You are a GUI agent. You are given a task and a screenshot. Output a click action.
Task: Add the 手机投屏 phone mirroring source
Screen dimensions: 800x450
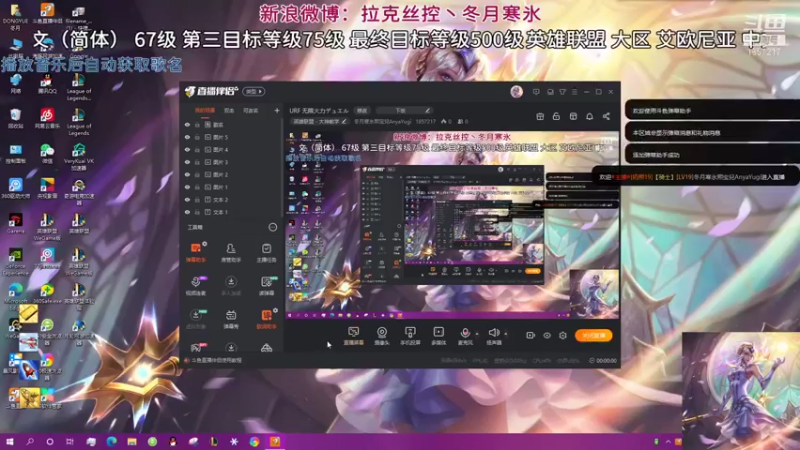coord(410,336)
